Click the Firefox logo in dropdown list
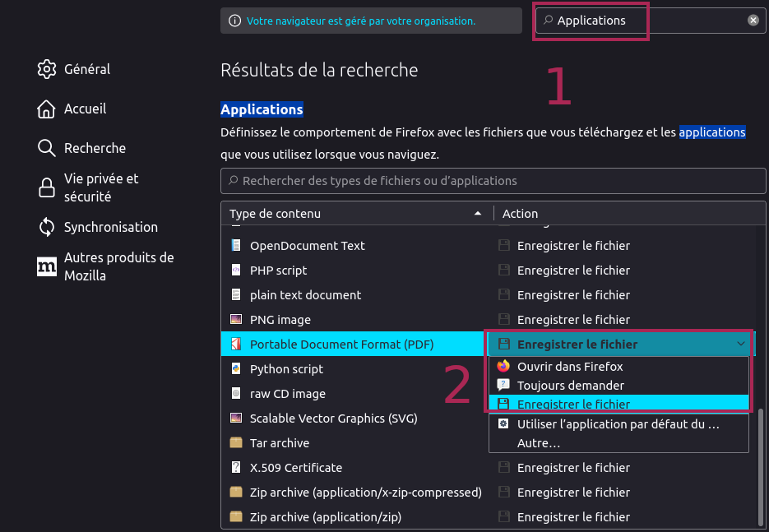The width and height of the screenshot is (769, 532). pyautogui.click(x=503, y=366)
